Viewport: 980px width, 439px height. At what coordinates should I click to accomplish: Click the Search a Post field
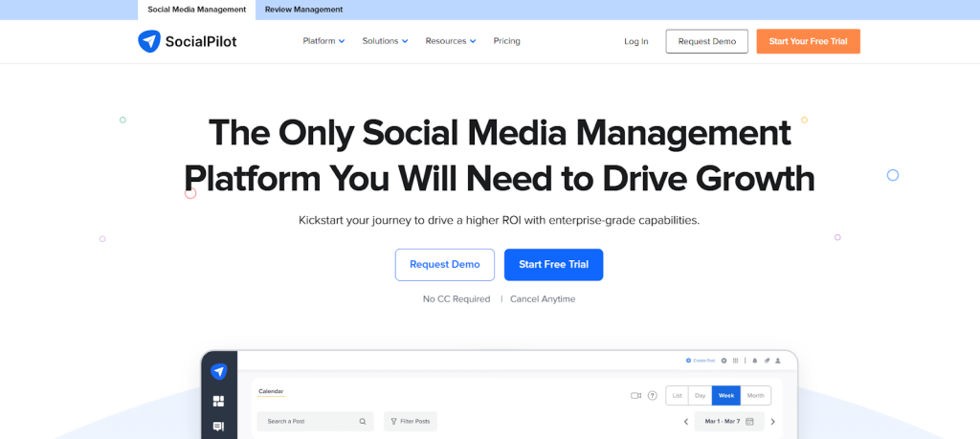click(x=315, y=422)
